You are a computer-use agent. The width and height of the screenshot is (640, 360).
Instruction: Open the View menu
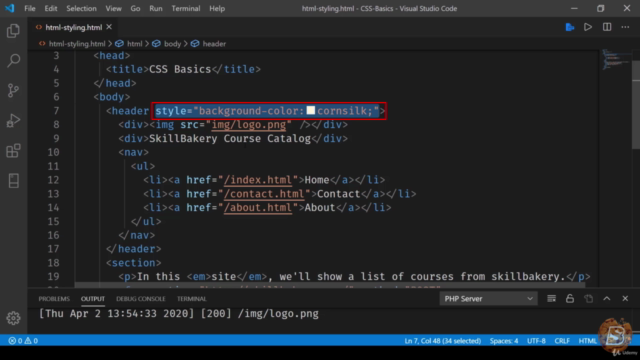click(113, 8)
